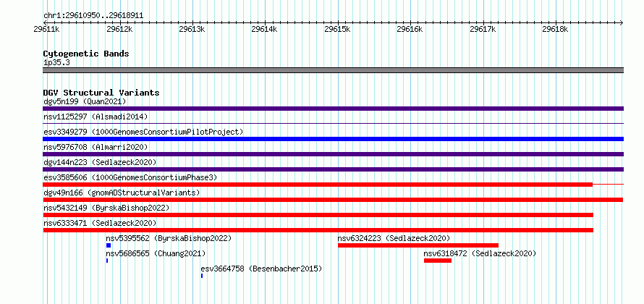This screenshot has width=644, height=304.
Task: Click the Cytogenetic Bands track title
Action: (86, 54)
